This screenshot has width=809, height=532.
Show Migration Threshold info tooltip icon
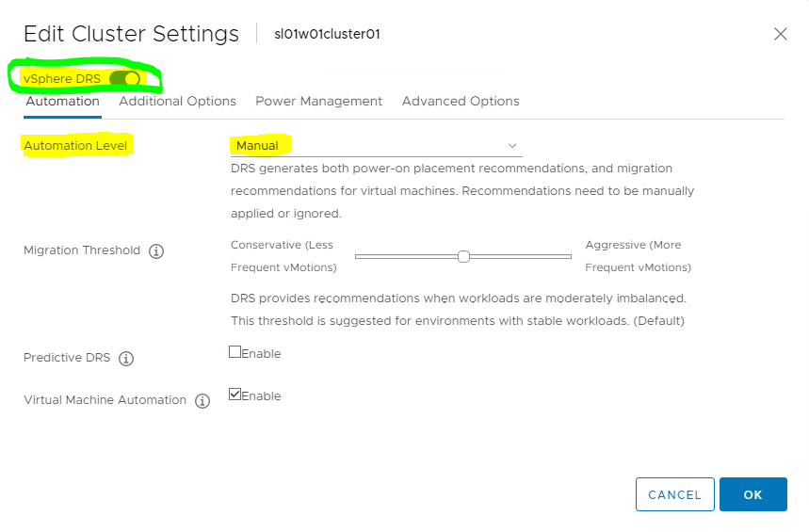pyautogui.click(x=156, y=251)
